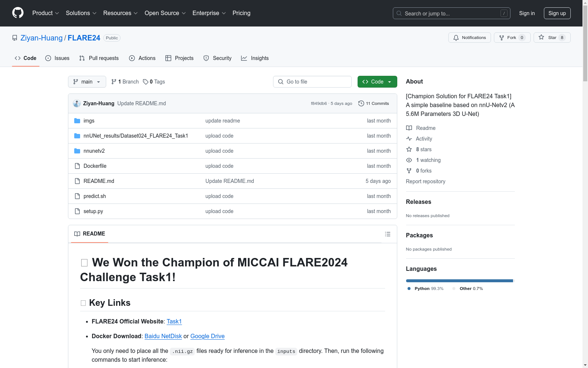Click the Star icon
588x368 pixels.
541,37
